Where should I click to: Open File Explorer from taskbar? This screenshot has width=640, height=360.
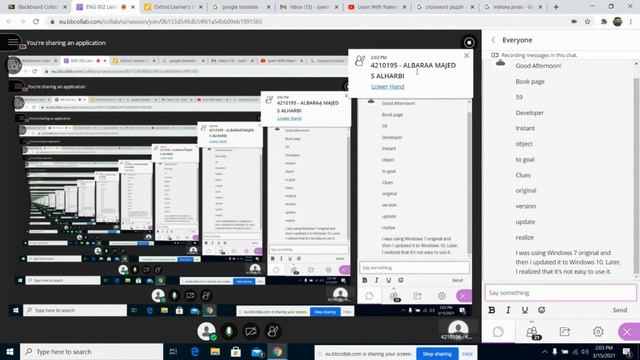215,351
